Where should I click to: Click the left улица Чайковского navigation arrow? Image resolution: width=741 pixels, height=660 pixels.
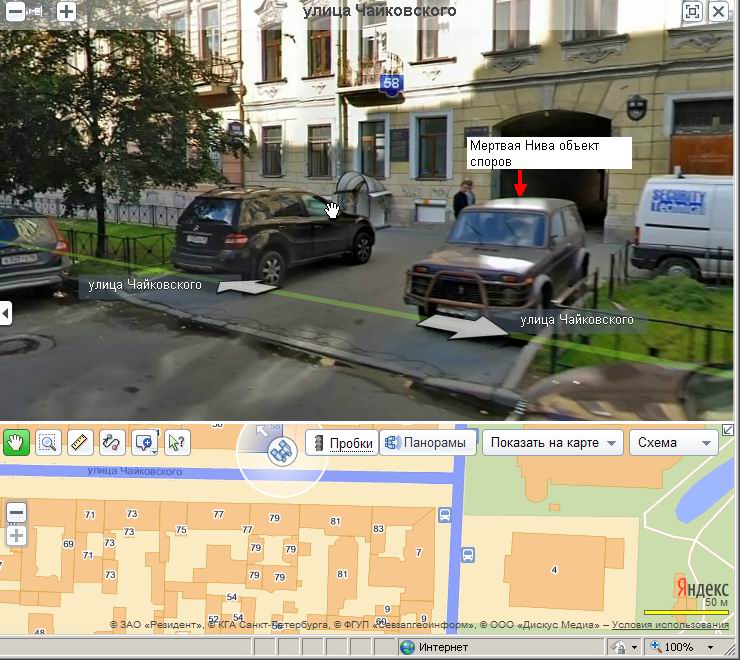(x=246, y=288)
